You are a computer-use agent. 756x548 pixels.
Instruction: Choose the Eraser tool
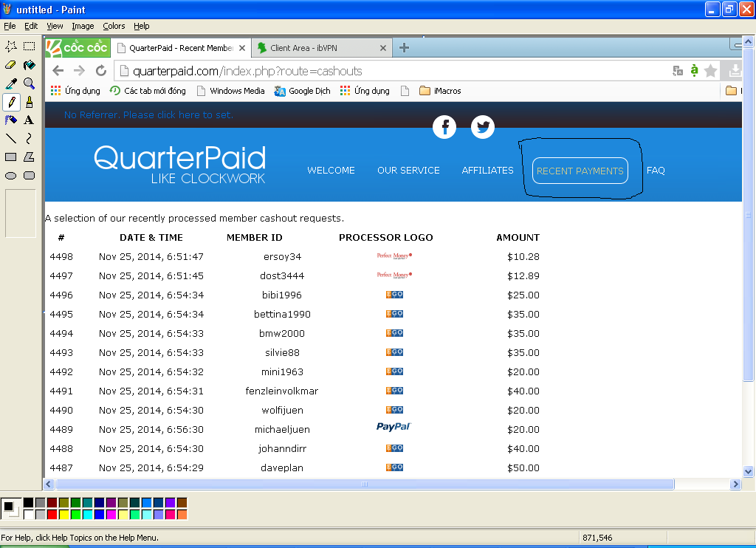[11, 65]
